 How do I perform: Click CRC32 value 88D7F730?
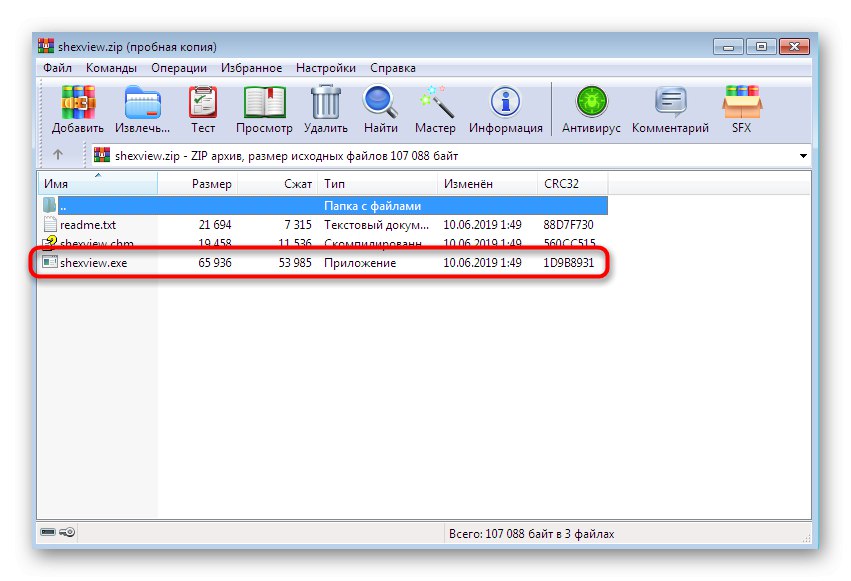pyautogui.click(x=568, y=225)
